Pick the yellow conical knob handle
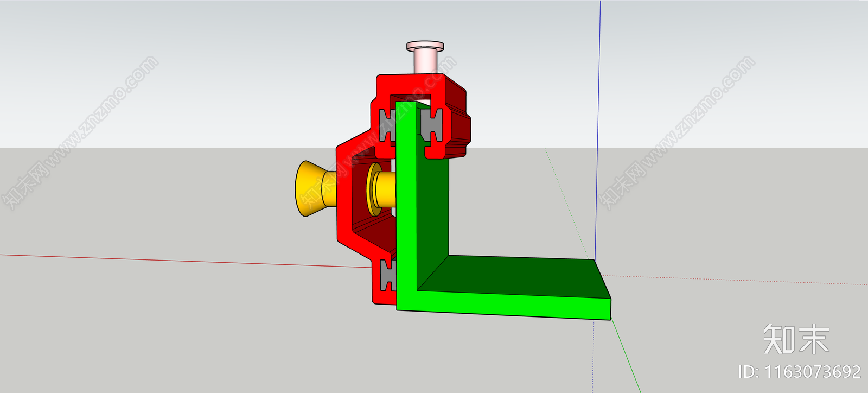 (x=315, y=188)
